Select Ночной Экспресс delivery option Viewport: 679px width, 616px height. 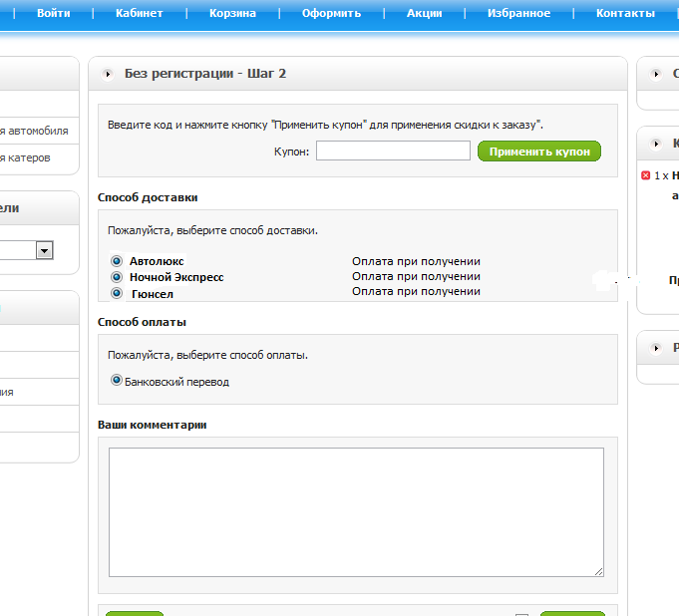(117, 277)
